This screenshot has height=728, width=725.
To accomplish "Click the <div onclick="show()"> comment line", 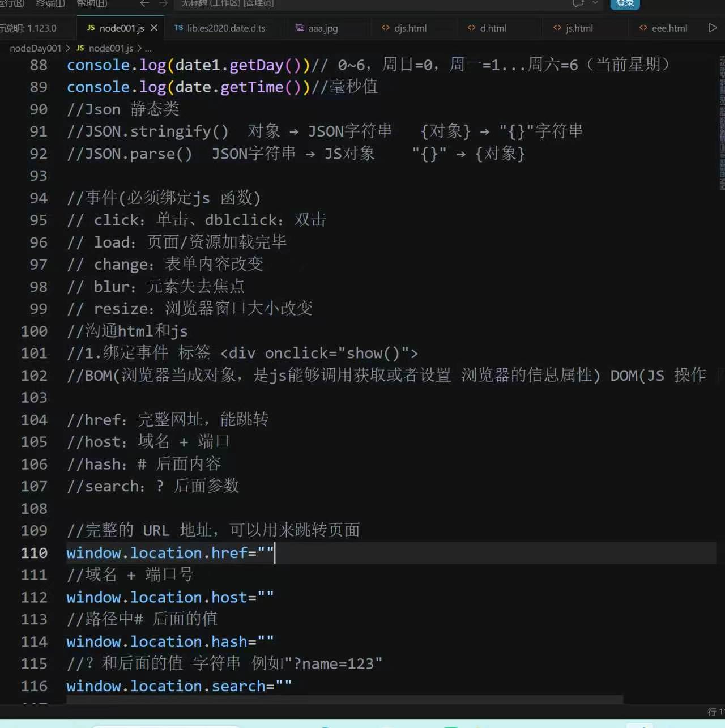I will click(x=242, y=353).
